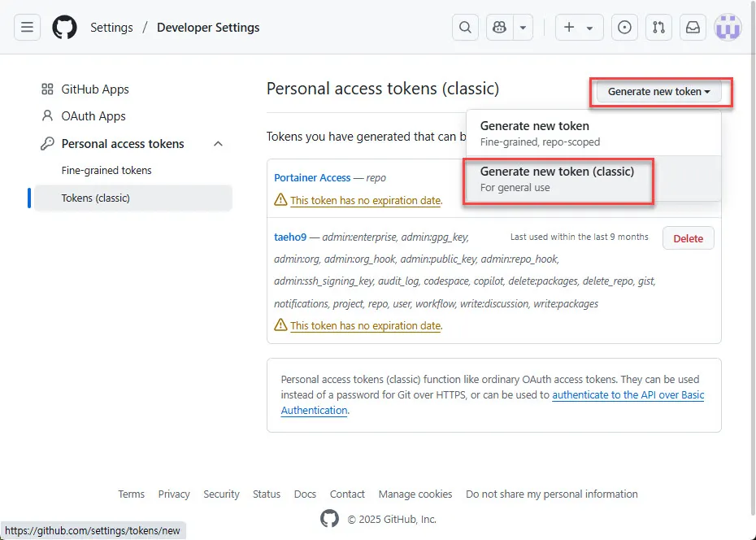The height and width of the screenshot is (540, 756).
Task: Click the GitHub logo in the header
Action: click(x=65, y=28)
